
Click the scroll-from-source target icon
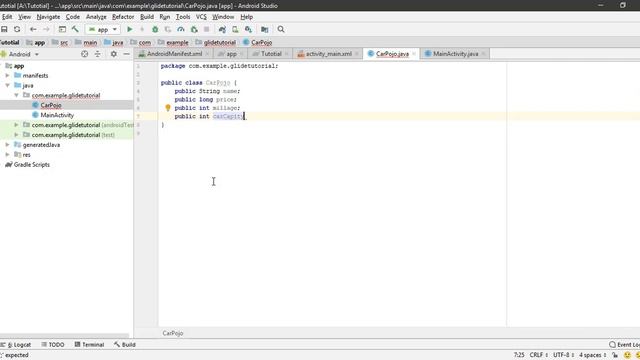click(84, 54)
